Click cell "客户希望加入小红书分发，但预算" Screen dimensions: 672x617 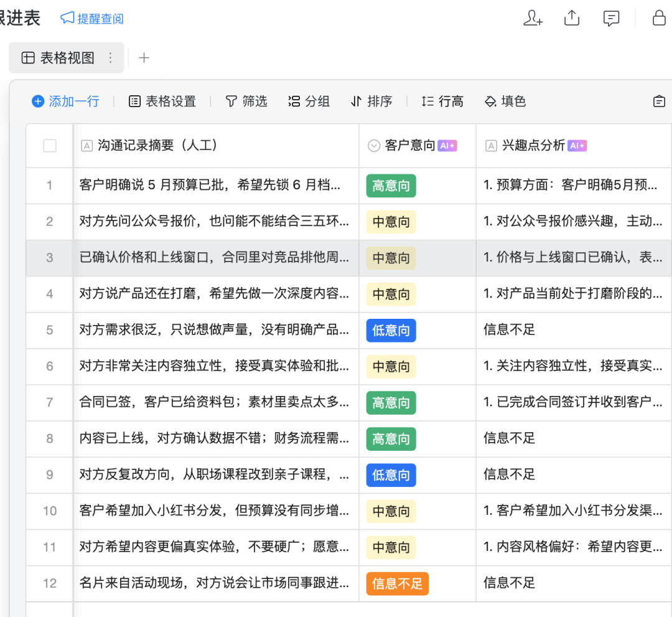(216, 511)
